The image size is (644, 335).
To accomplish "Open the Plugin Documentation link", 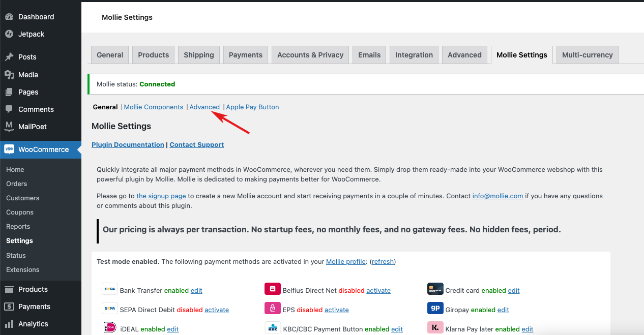I will point(128,144).
